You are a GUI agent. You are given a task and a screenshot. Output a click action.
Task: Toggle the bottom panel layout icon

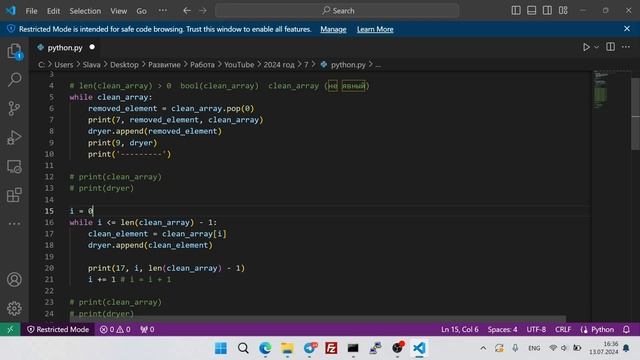[531, 11]
